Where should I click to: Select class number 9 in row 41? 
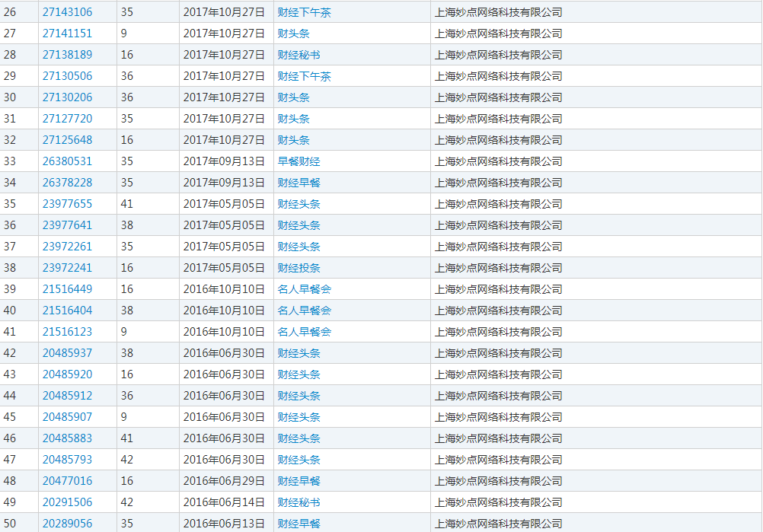124,332
